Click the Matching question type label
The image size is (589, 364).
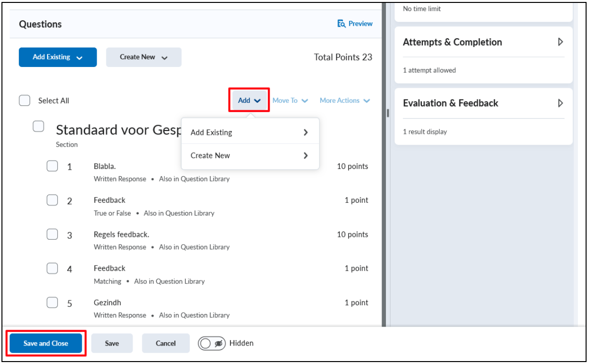(107, 281)
